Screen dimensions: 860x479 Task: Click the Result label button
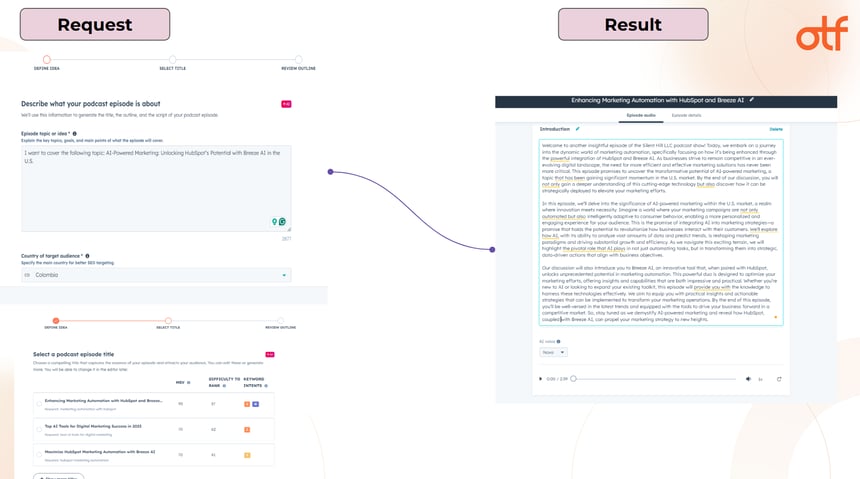[633, 25]
